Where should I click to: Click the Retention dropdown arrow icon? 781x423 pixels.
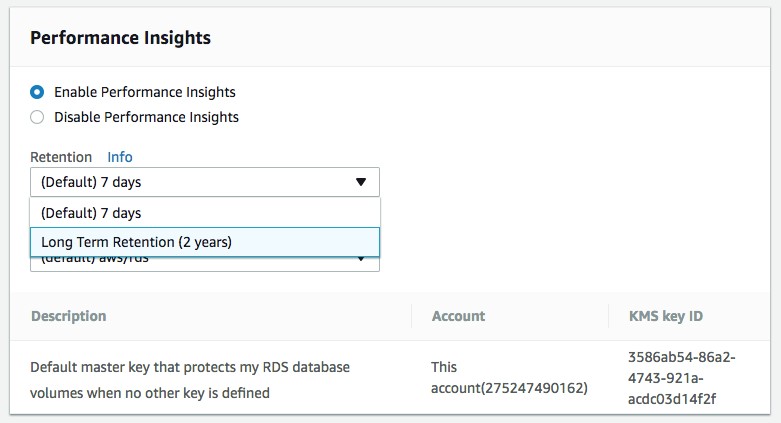[361, 182]
